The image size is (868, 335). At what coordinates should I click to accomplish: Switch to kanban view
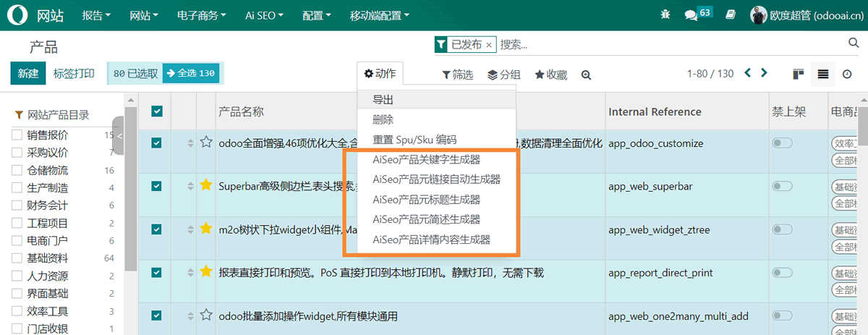[x=799, y=74]
